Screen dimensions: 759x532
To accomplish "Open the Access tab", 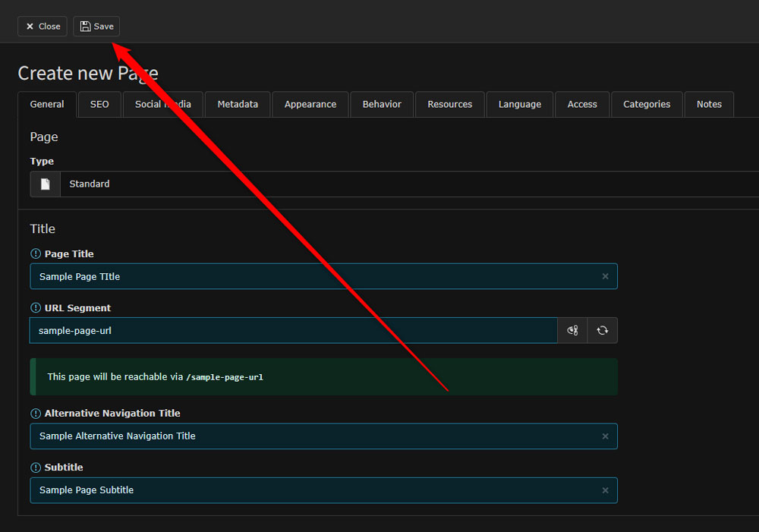I will click(x=582, y=105).
